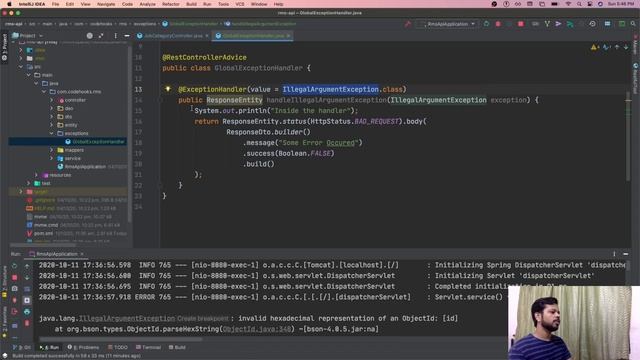Open the vertical Project tool window tab
This screenshot has width=640, height=360.
point(4,47)
